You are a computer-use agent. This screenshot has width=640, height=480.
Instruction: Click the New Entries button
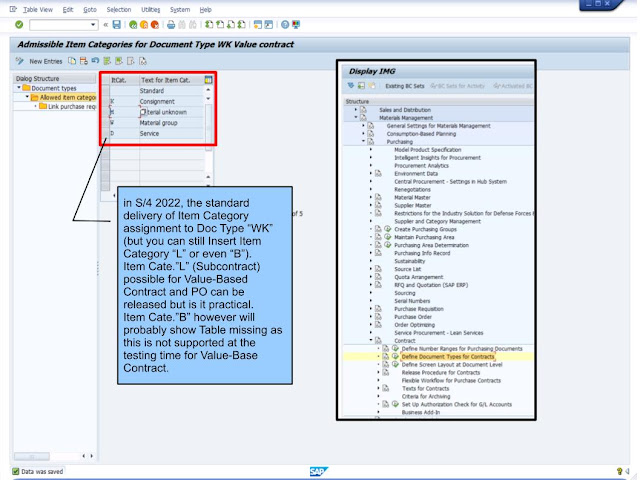click(x=46, y=61)
